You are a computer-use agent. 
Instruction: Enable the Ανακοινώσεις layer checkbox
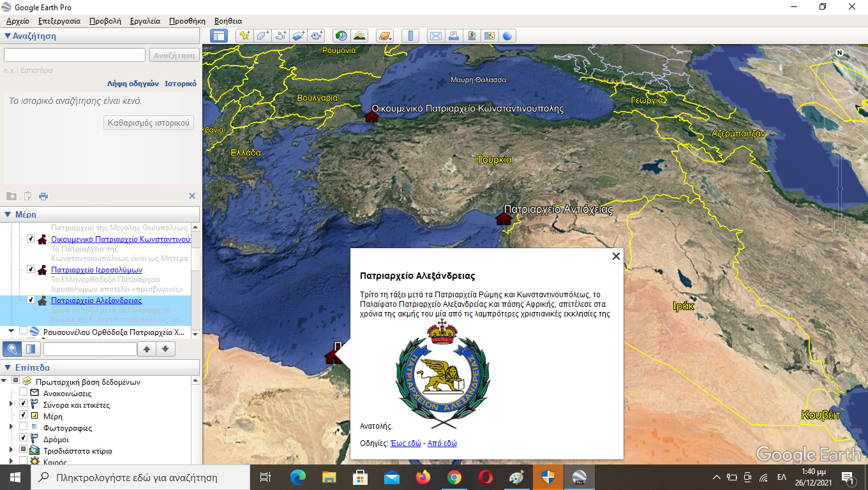point(23,393)
